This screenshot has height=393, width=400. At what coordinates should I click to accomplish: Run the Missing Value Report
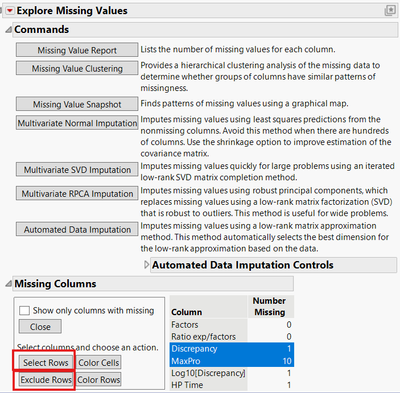click(77, 50)
